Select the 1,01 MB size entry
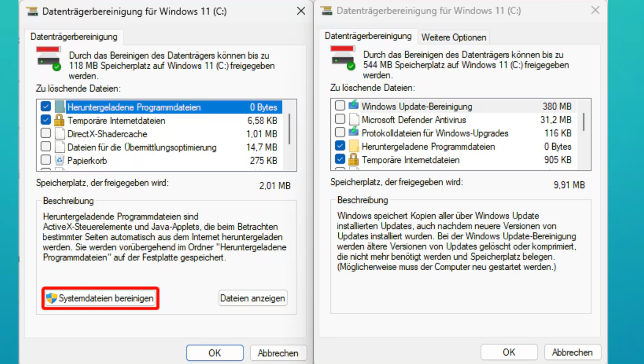Image resolution: width=644 pixels, height=364 pixels. point(262,134)
